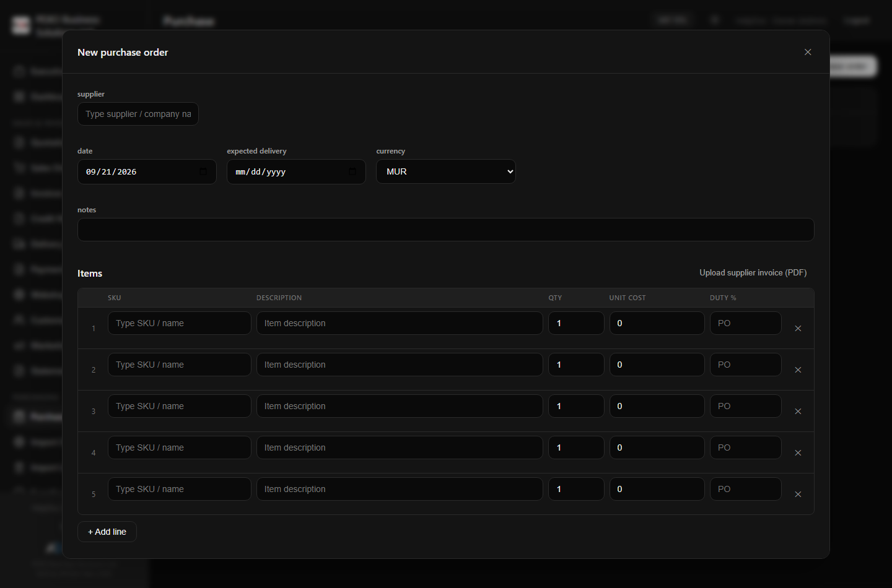
Task: Delete item line 3 using the X icon
Action: pyautogui.click(x=798, y=412)
